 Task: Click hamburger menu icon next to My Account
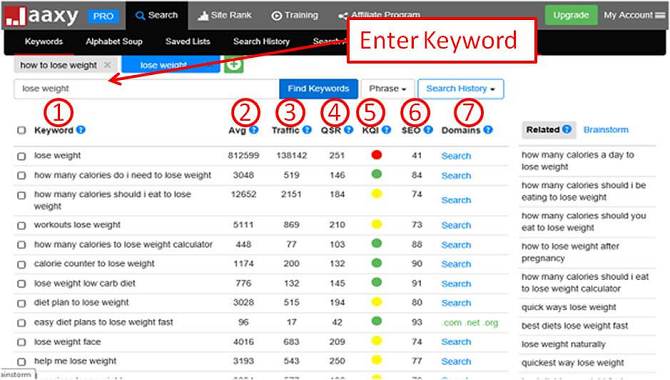pos(660,15)
